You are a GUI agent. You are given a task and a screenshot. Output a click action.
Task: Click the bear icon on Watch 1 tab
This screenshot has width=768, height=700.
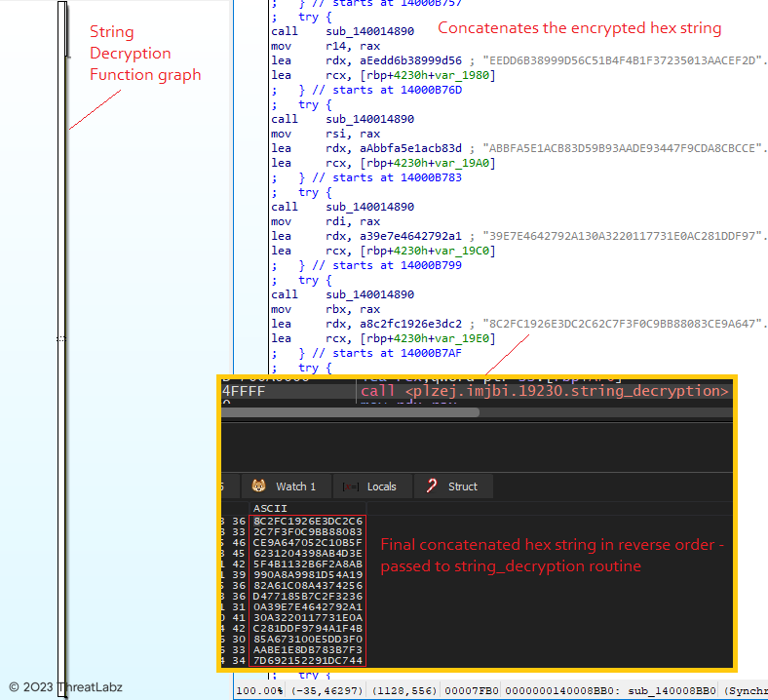point(259,486)
